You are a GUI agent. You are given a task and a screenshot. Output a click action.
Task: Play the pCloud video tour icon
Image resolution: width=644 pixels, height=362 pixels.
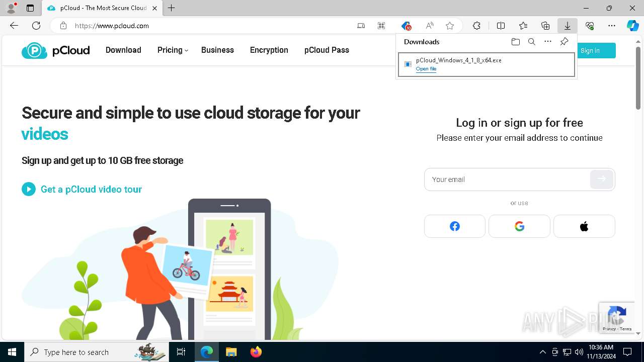click(29, 189)
